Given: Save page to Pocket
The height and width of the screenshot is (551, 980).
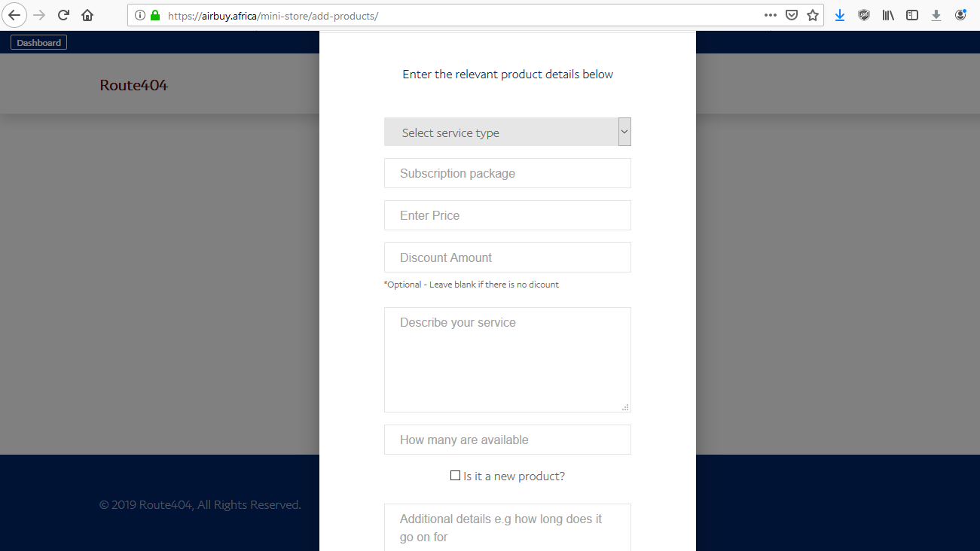Looking at the screenshot, I should [792, 15].
